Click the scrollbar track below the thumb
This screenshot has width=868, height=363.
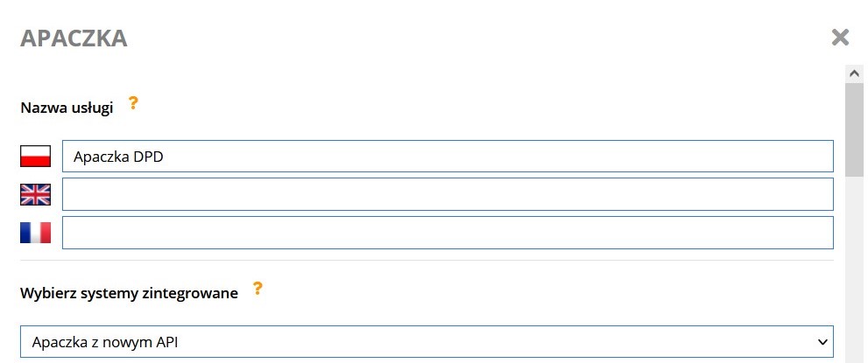(x=854, y=271)
